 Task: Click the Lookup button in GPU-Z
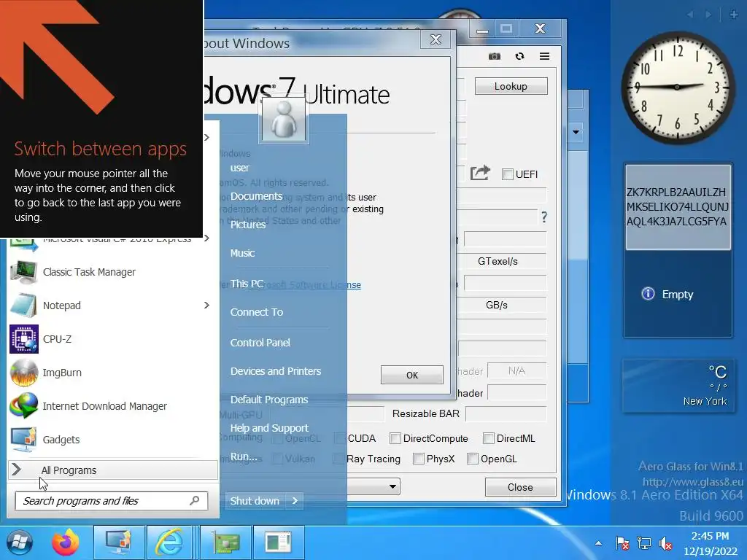click(511, 86)
